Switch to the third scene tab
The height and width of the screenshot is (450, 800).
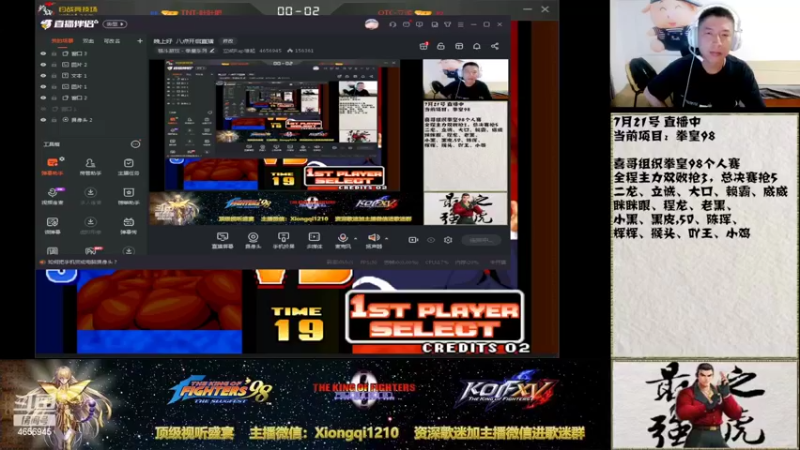112,41
